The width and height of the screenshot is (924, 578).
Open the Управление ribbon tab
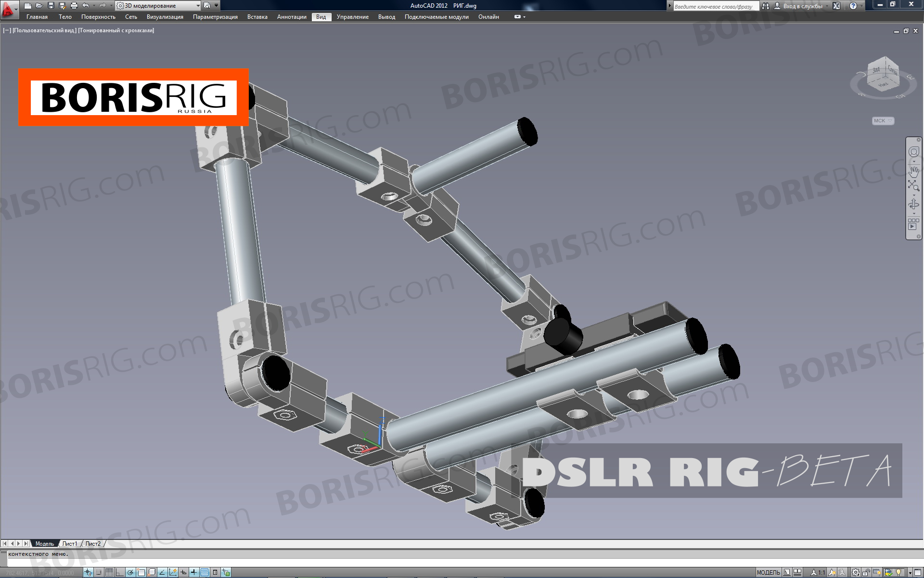(x=353, y=17)
